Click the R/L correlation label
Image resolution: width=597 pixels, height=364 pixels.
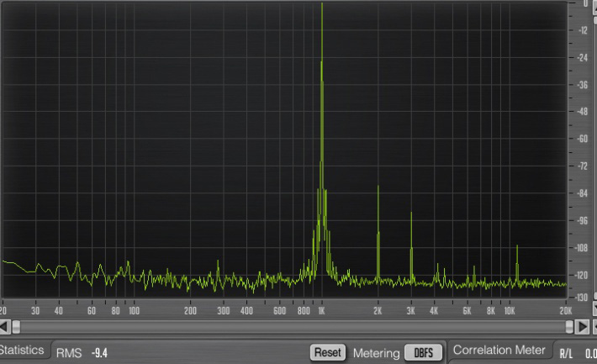click(566, 354)
